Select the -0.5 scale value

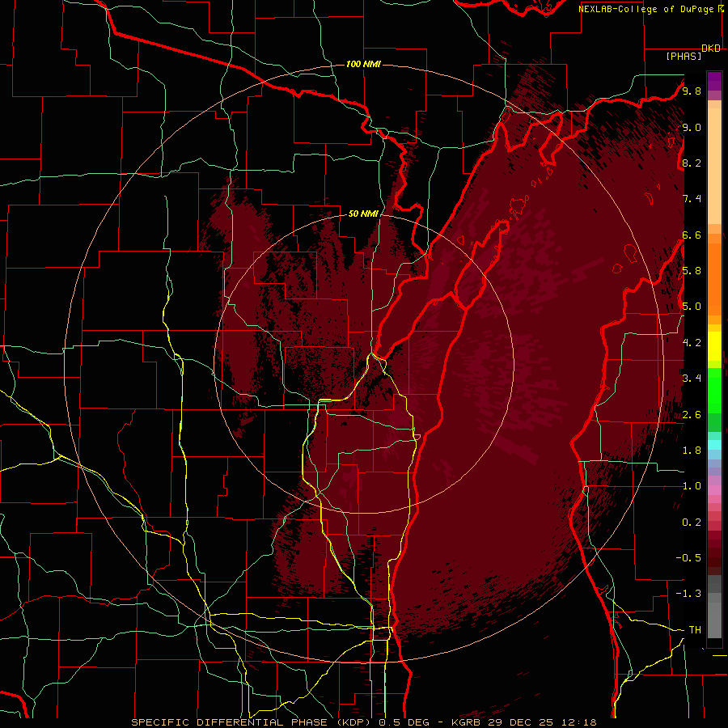(688, 558)
